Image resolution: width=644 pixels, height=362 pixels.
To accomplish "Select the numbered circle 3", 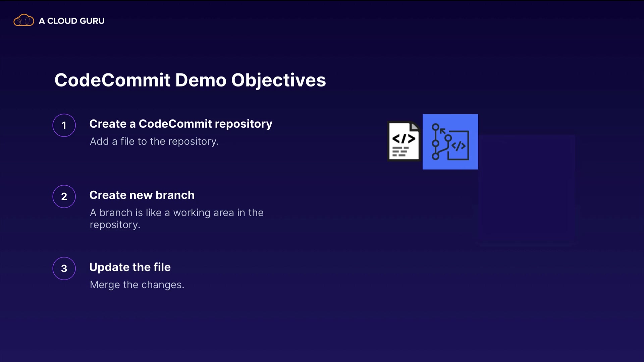I will (64, 268).
